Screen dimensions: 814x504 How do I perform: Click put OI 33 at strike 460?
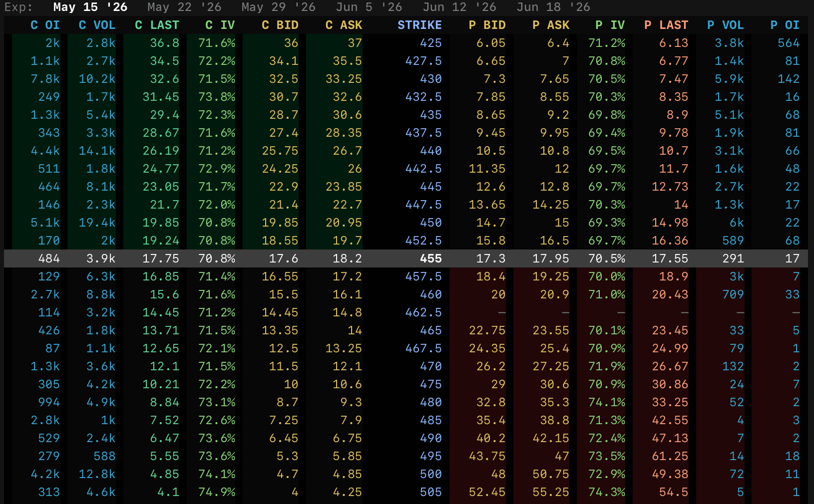pos(793,294)
